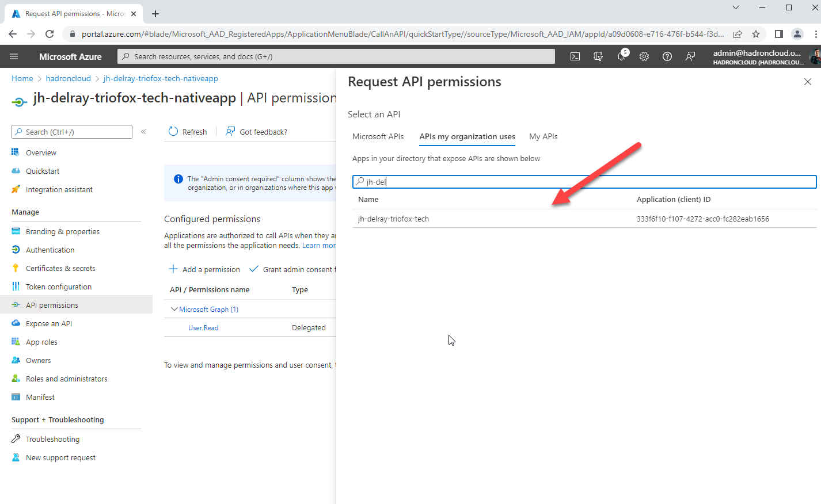
Task: Click the Manifest icon
Action: click(16, 397)
